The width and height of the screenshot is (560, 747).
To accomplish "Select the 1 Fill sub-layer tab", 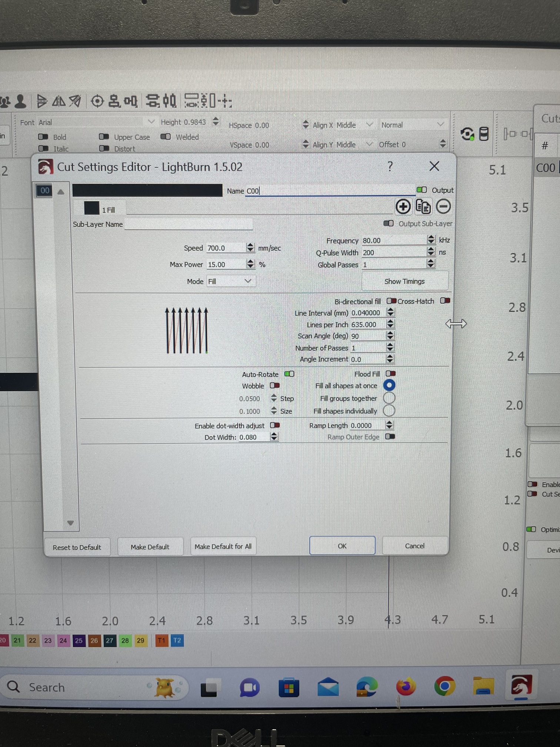I will (100, 209).
